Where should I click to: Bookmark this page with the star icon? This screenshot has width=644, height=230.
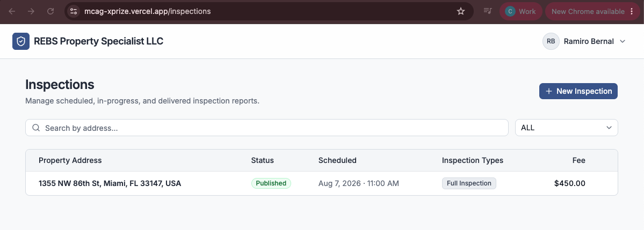coord(461,11)
